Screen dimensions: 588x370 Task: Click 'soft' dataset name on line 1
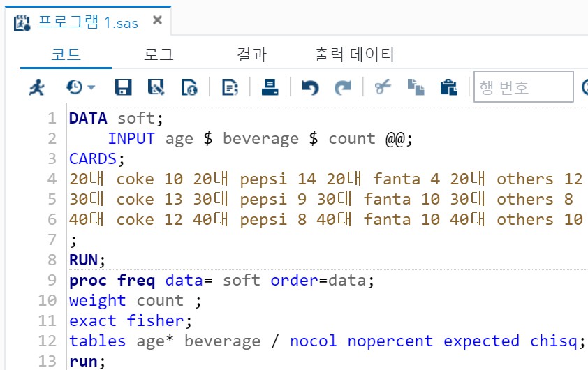[136, 119]
